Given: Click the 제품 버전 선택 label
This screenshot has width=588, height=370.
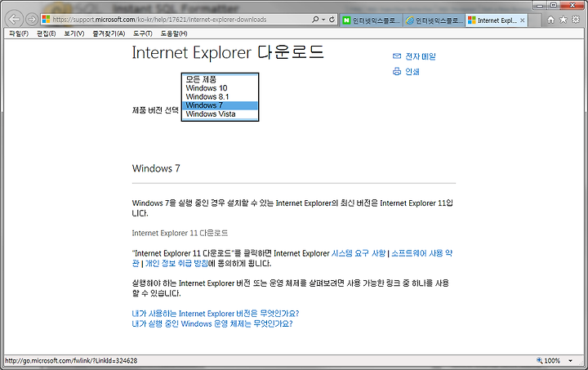Looking at the screenshot, I should (155, 110).
